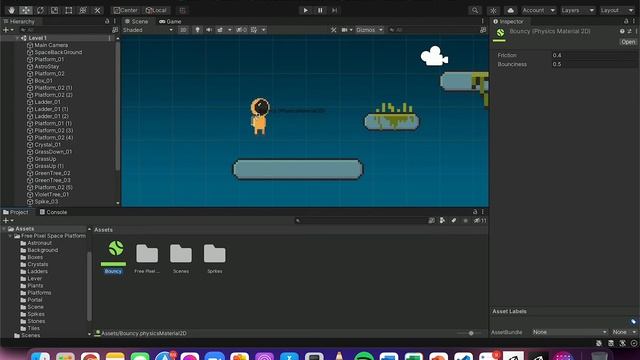Switch to the Project tab

point(16,212)
